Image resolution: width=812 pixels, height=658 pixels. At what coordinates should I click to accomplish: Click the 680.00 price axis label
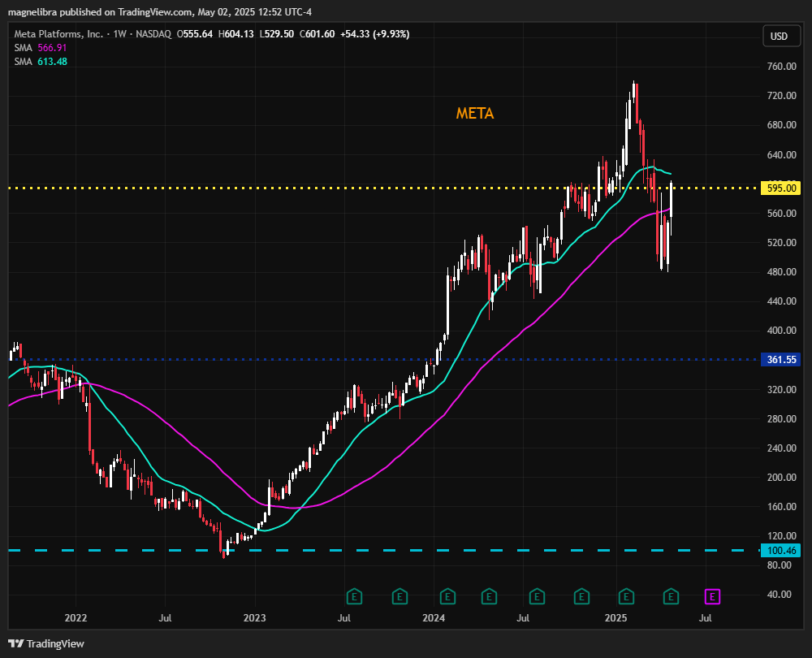click(x=781, y=125)
